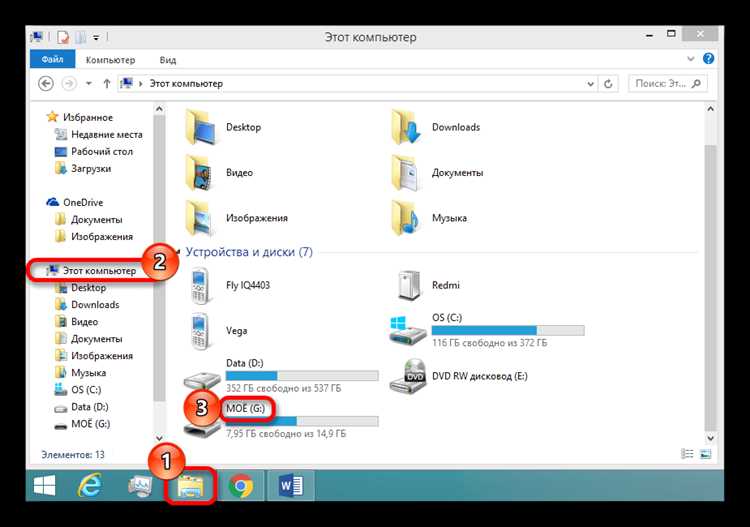Collapse the Устройства и диски group
The image size is (750, 527).
[178, 252]
